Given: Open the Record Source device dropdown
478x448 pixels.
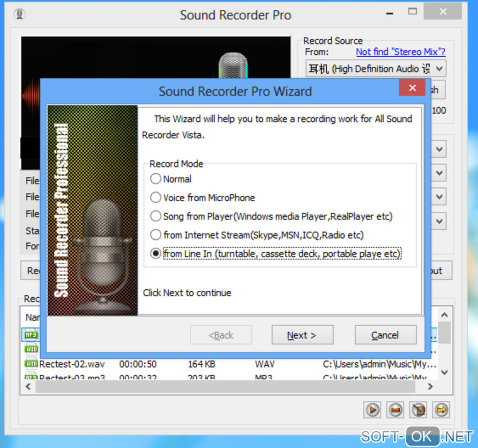Looking at the screenshot, I should click(376, 68).
